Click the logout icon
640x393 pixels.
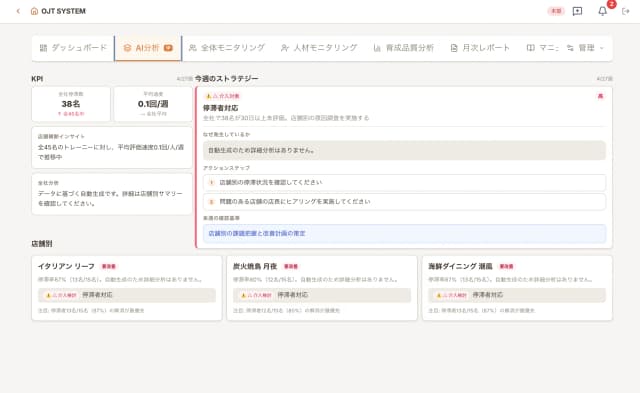[625, 11]
